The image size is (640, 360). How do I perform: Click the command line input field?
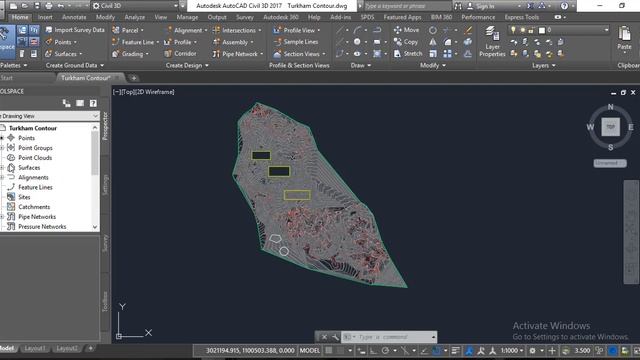388,337
